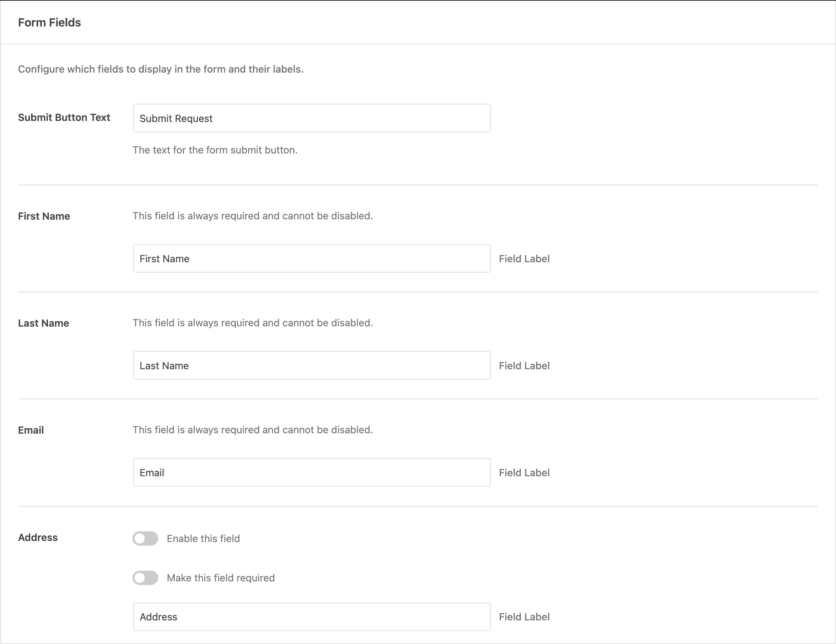Enable the Address field toggle
Screen dimensions: 836x644
coord(145,538)
